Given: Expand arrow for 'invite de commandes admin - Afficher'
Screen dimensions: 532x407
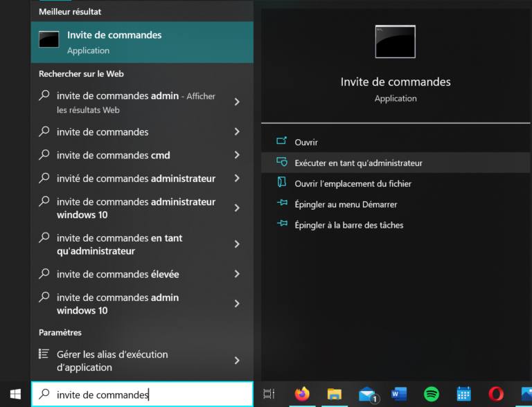Looking at the screenshot, I should coord(237,102).
